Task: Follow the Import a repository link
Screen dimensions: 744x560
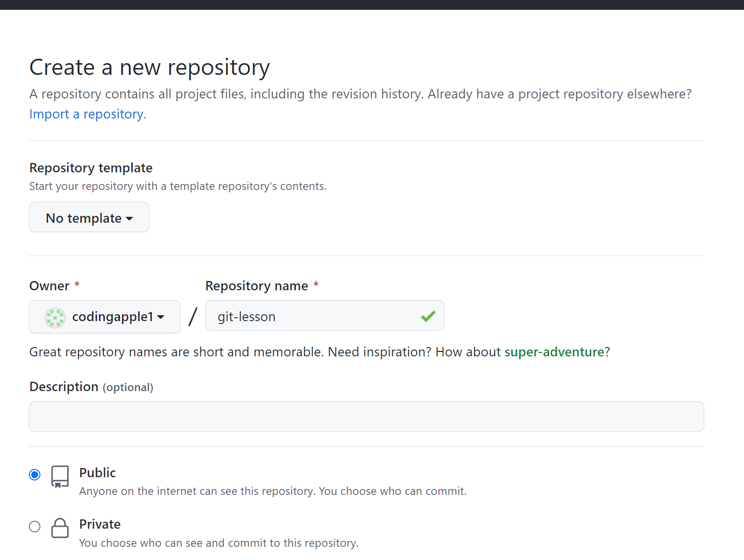Action: (88, 114)
